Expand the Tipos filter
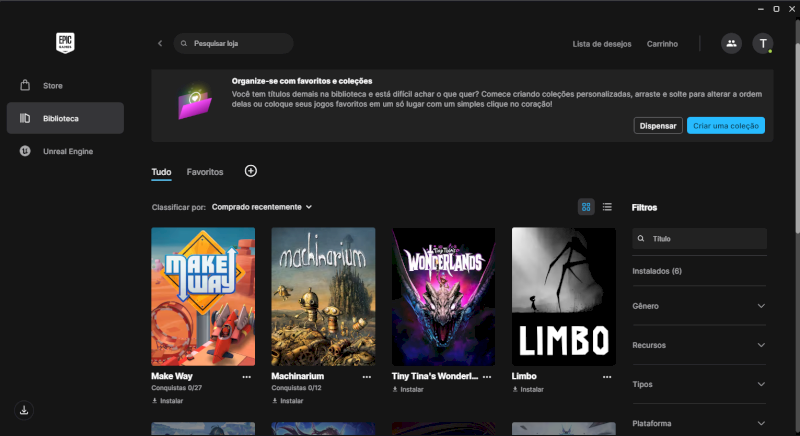 click(x=699, y=384)
